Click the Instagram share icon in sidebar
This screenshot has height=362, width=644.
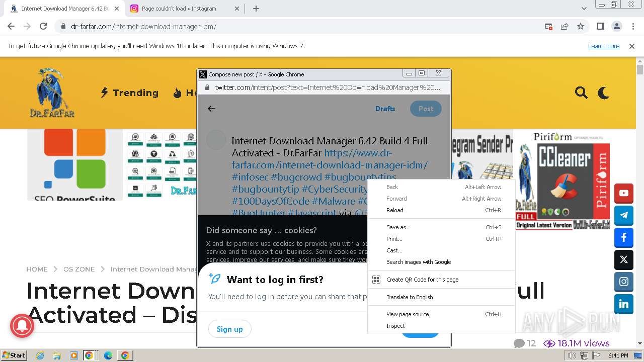(x=624, y=282)
